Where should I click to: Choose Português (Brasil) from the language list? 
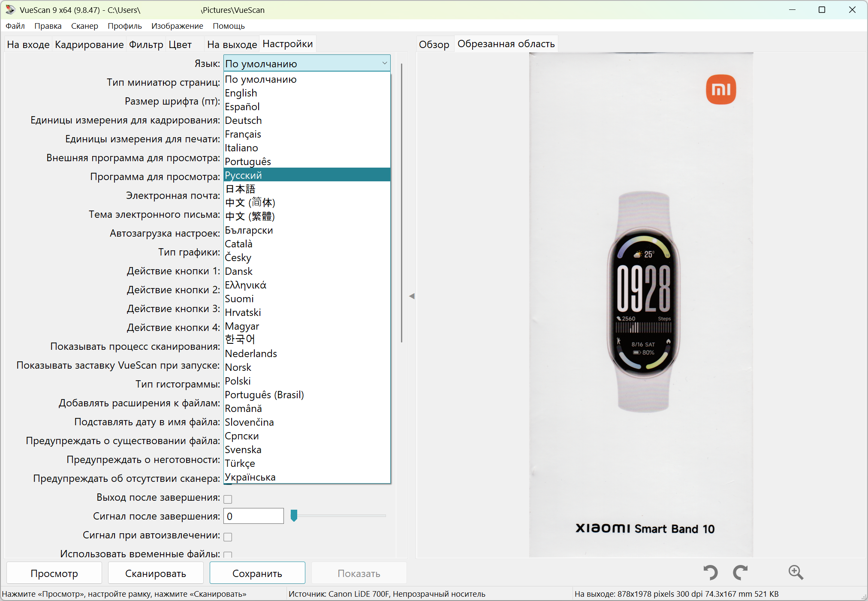coord(307,395)
